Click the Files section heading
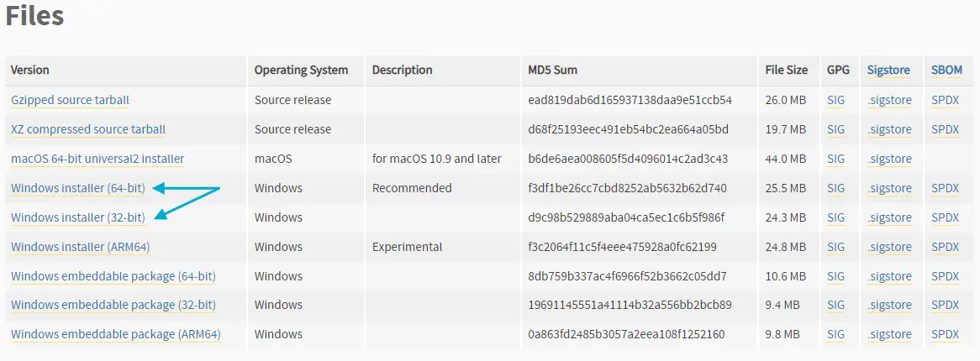The image size is (980, 361). point(34,16)
